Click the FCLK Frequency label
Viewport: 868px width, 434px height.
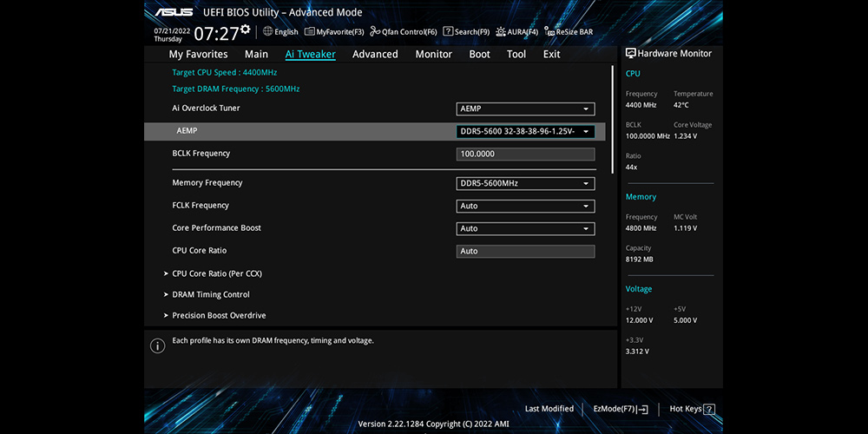201,206
